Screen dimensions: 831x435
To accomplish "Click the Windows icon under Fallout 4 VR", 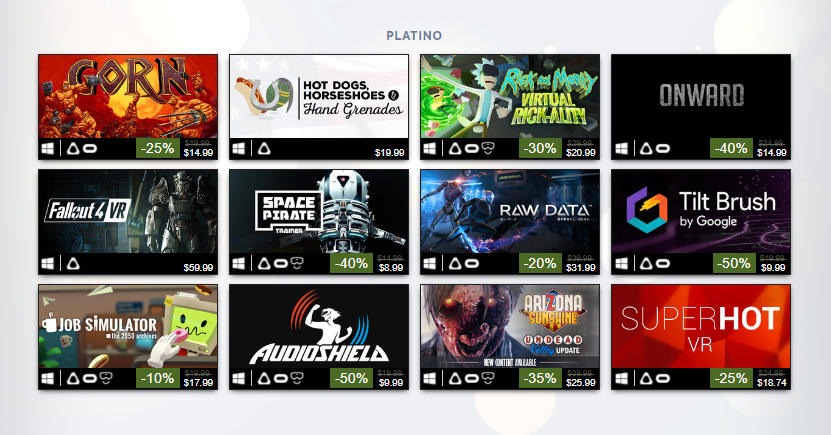I will [48, 263].
